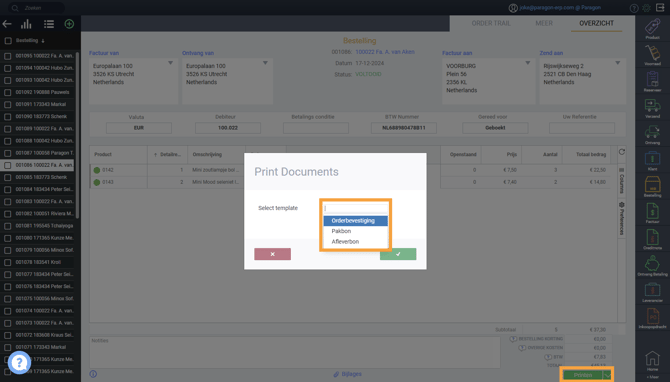Open the Bestelling box icon in sidebar
The image size is (670, 382).
click(652, 185)
